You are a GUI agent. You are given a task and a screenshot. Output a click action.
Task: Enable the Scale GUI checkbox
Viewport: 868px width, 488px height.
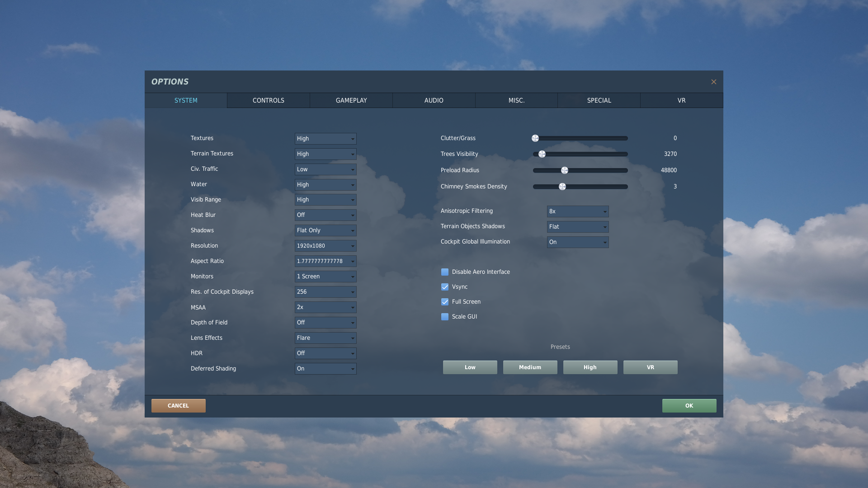[445, 317]
